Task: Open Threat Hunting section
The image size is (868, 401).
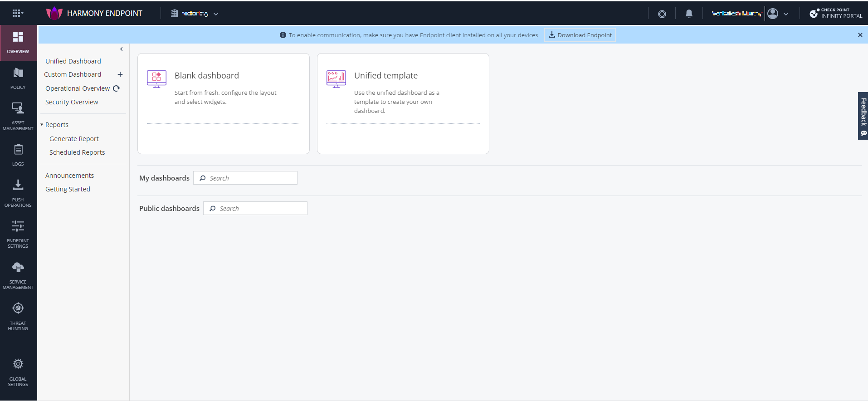Action: pyautogui.click(x=18, y=316)
